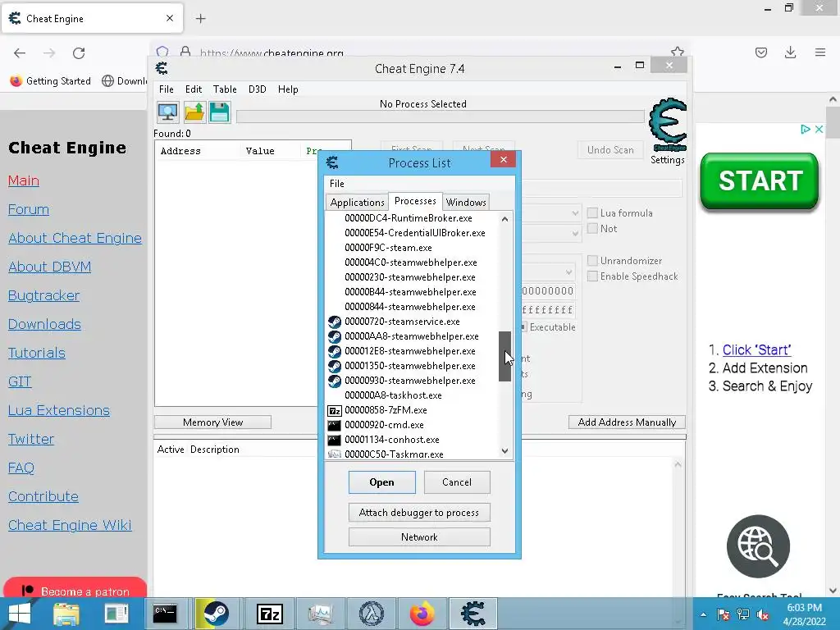
Task: Click Cancel in Process List
Action: point(457,482)
